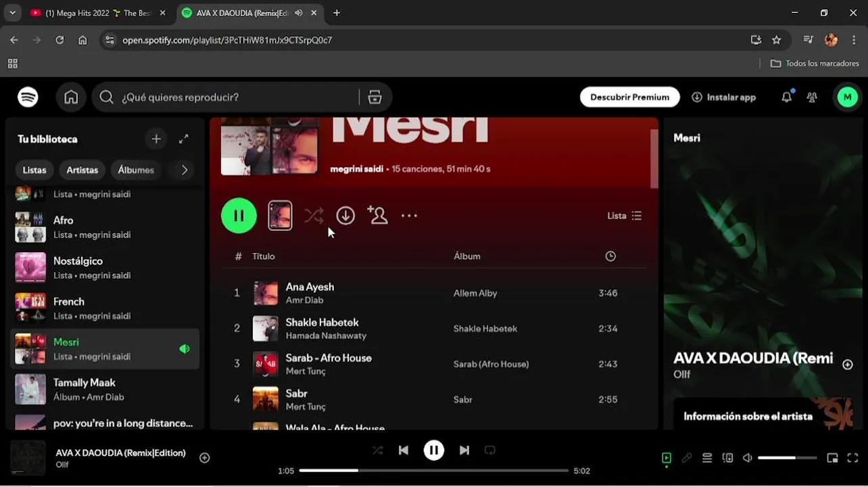Open Hamada Nashawaty artist link
The width and height of the screenshot is (868, 487).
pyautogui.click(x=326, y=335)
